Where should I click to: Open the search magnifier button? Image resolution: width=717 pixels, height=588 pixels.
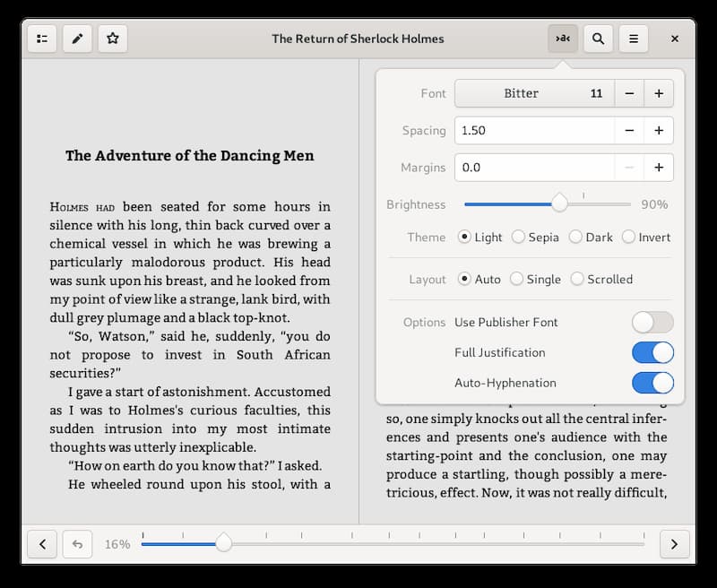click(x=598, y=39)
